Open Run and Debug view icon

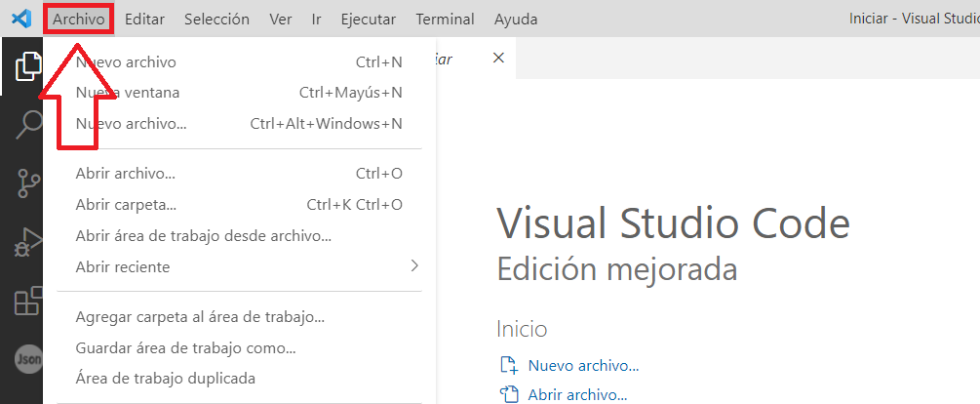pos(27,242)
